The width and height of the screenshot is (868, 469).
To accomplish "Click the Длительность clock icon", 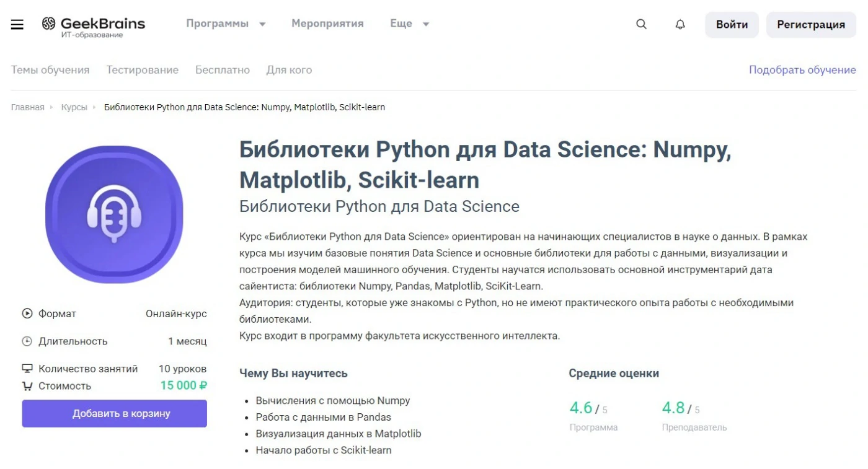I will tap(27, 341).
